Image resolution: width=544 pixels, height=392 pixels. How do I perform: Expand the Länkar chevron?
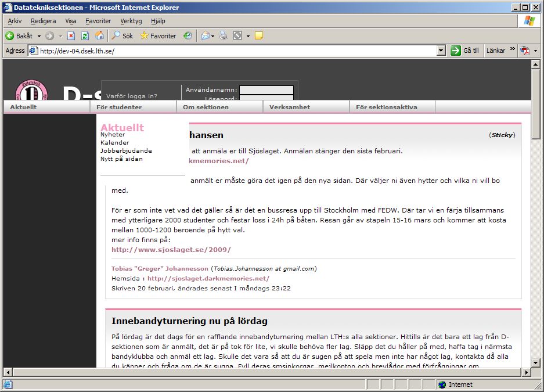(513, 49)
